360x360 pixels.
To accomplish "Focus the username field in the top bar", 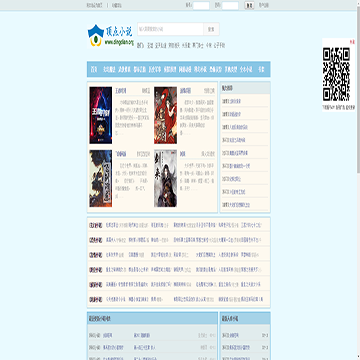I will tap(201, 5).
